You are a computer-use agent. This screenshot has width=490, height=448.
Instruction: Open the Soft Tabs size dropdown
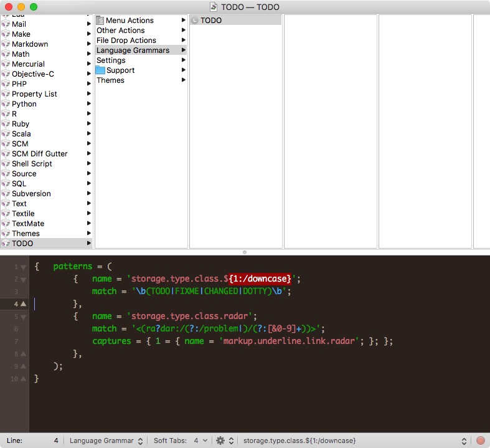pyautogui.click(x=200, y=441)
